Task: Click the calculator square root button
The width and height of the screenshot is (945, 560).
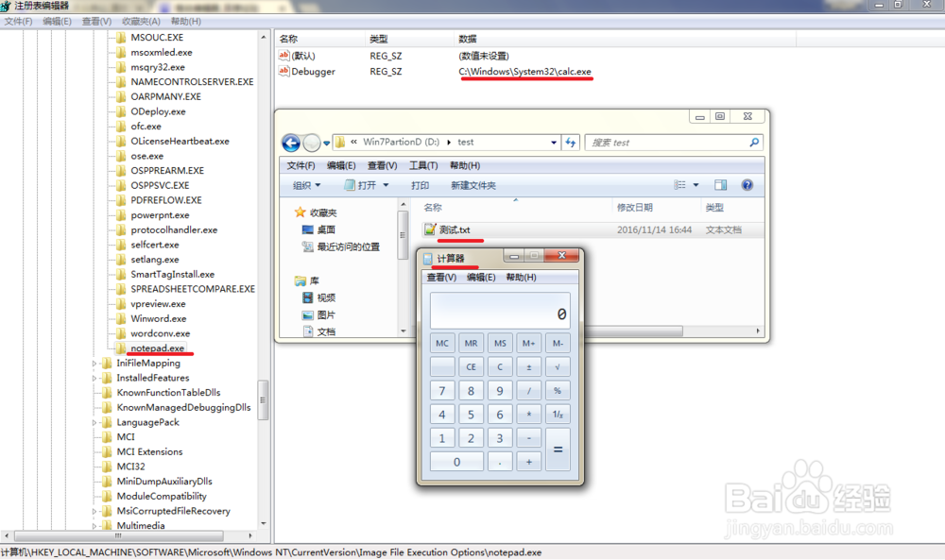Action: tap(558, 366)
